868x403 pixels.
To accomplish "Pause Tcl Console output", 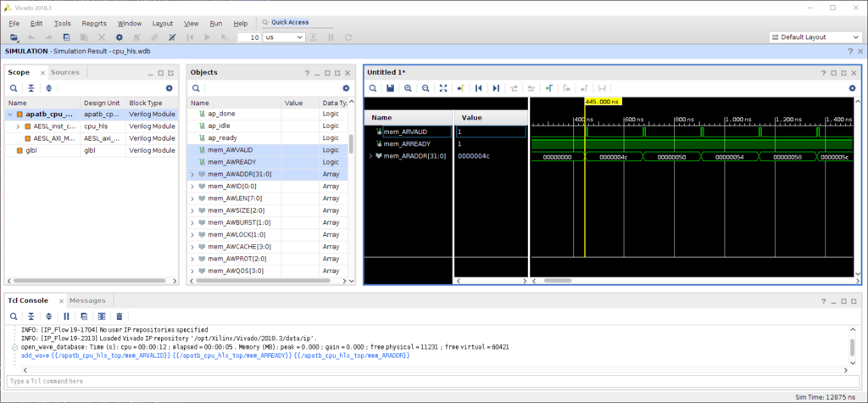I will click(66, 316).
